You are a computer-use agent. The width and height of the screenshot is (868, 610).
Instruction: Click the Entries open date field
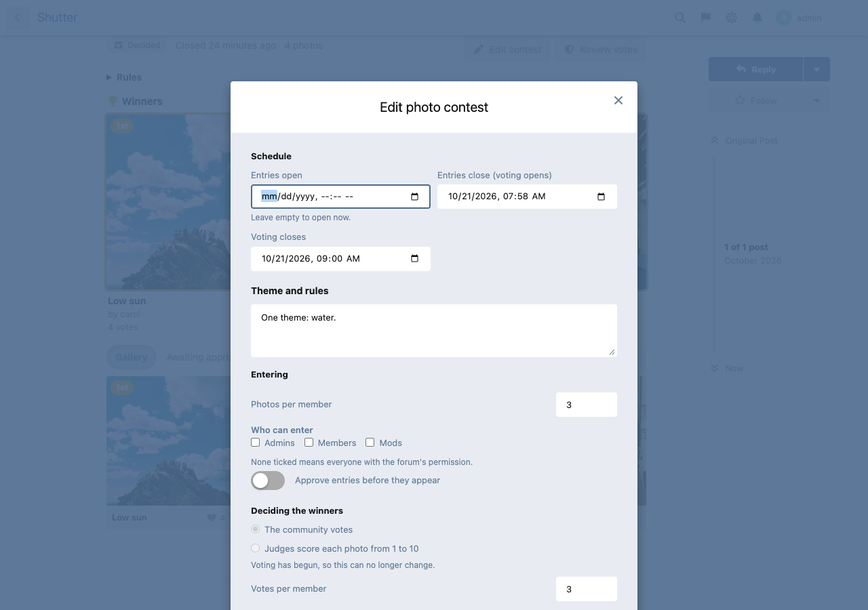(x=340, y=197)
